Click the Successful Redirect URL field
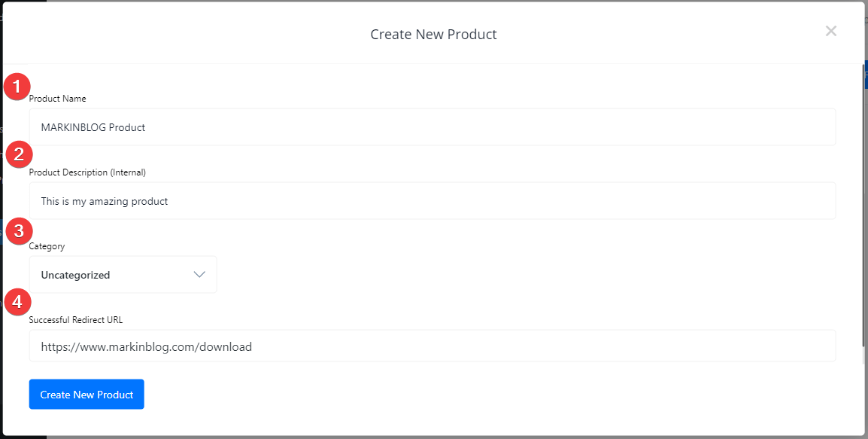Screen dimensions: 868x439 [432, 346]
